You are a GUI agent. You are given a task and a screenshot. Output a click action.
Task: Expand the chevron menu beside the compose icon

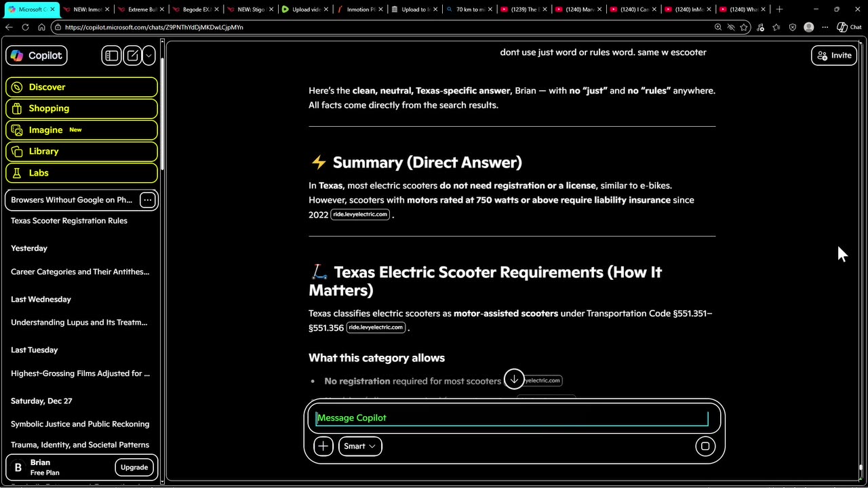(149, 56)
